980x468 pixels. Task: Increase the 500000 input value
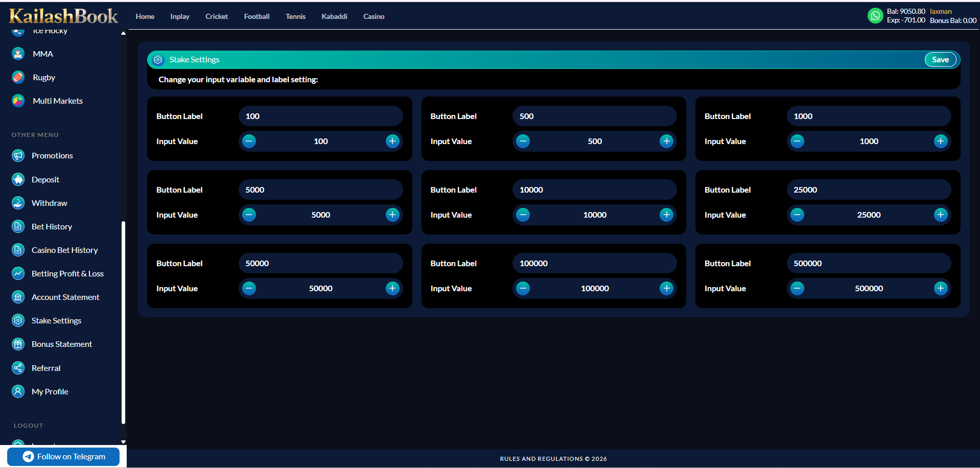(941, 288)
